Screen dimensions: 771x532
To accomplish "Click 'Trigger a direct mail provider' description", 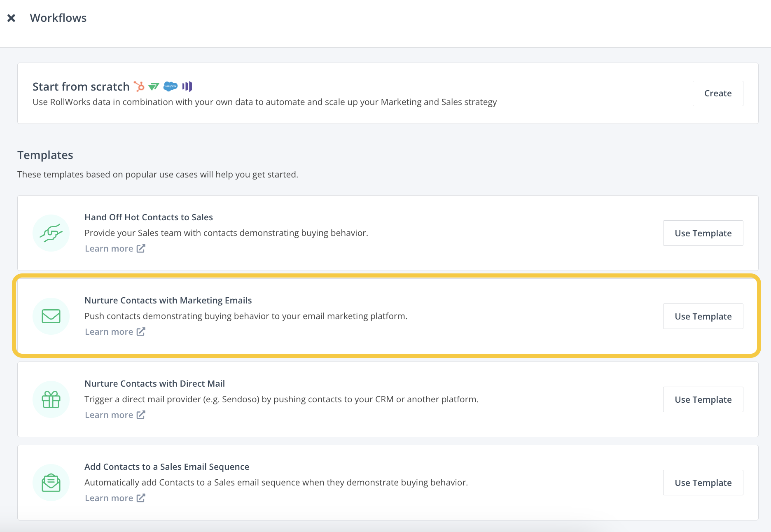I will point(281,399).
